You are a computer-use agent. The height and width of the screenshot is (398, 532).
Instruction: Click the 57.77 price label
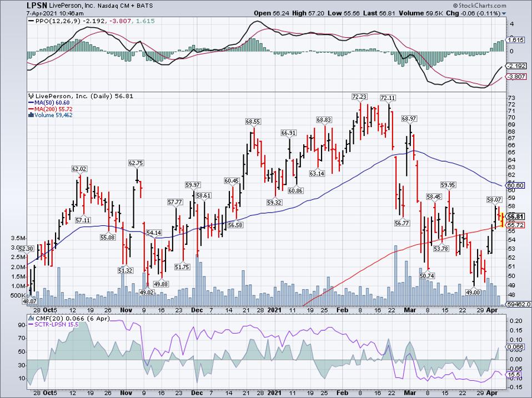click(x=175, y=202)
